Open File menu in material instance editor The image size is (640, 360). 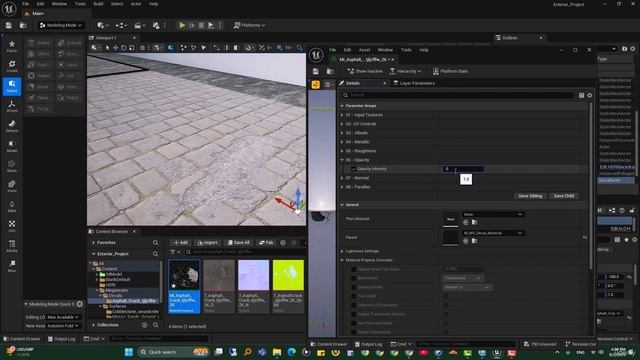coord(332,50)
